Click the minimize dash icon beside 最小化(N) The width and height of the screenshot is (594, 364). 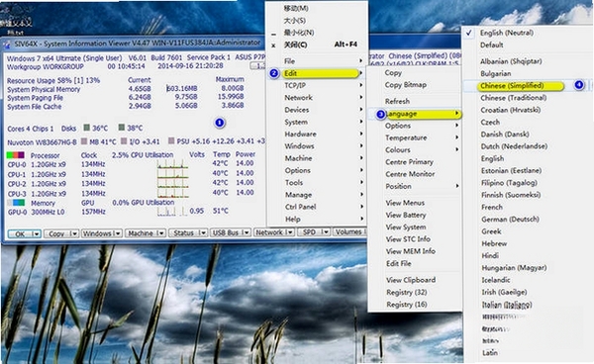(x=273, y=34)
